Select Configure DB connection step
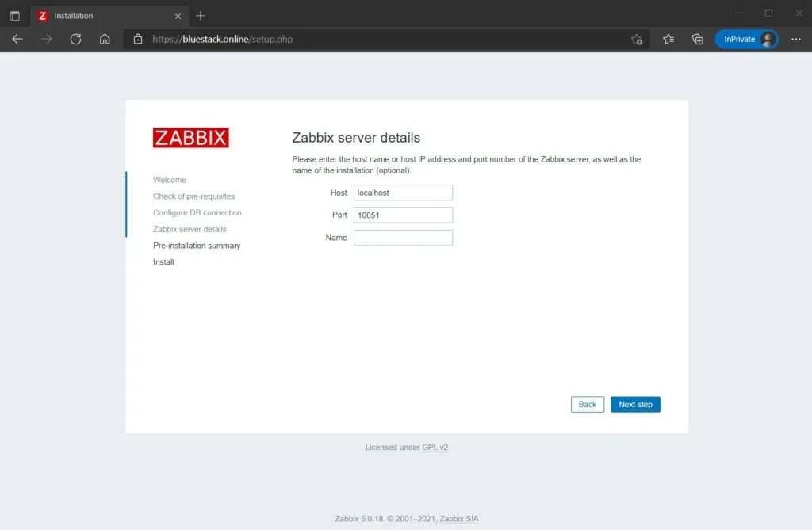 click(x=197, y=213)
